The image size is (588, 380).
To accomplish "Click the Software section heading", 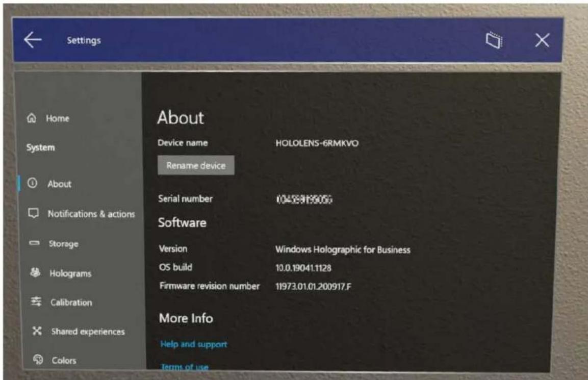I will point(182,222).
